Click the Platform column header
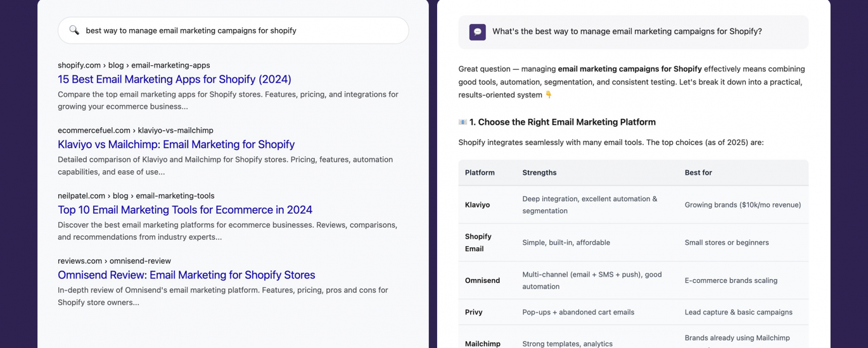868x348 pixels. (x=480, y=172)
